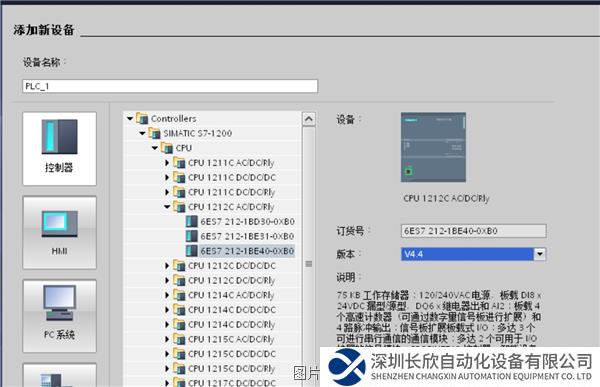Click module icon of 6ES7 212-1BD30-0XB0
Viewport: 600px width, 387px height.
point(191,221)
